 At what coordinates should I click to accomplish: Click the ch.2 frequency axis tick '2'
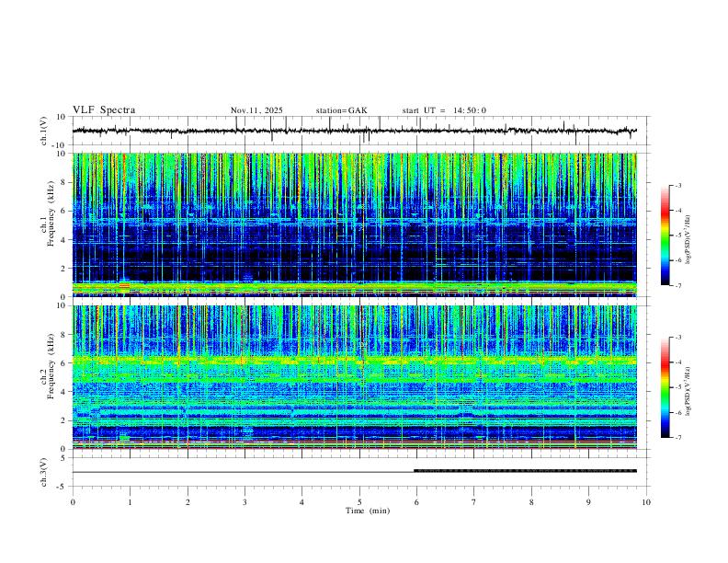[x=63, y=420]
